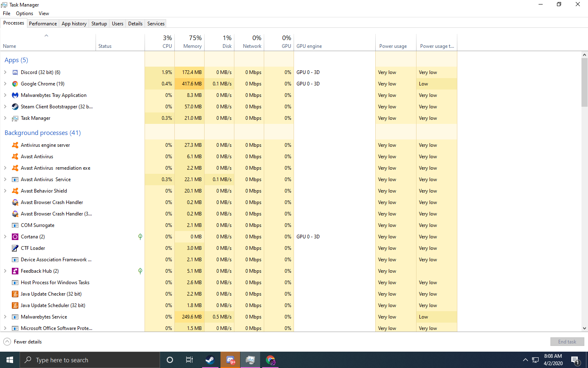
Task: Open the taskbar clock and date
Action: 553,360
